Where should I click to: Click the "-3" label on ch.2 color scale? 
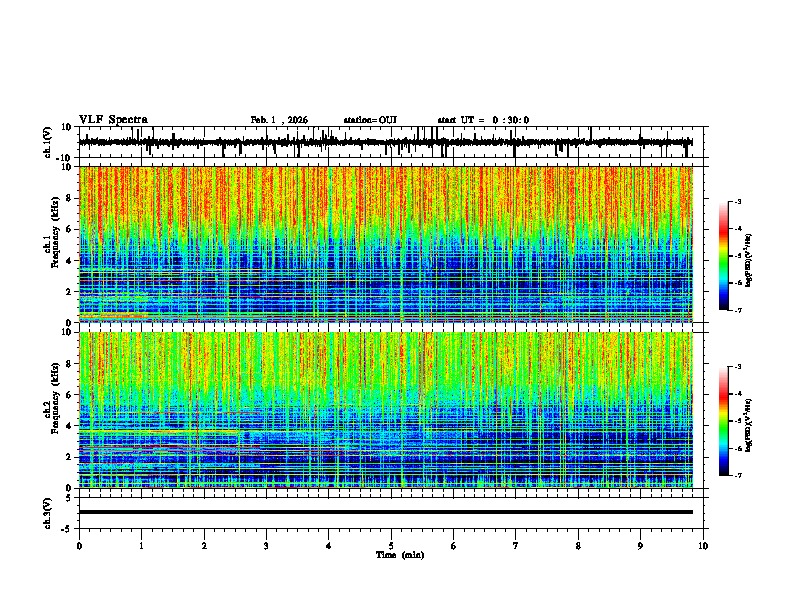pos(738,367)
